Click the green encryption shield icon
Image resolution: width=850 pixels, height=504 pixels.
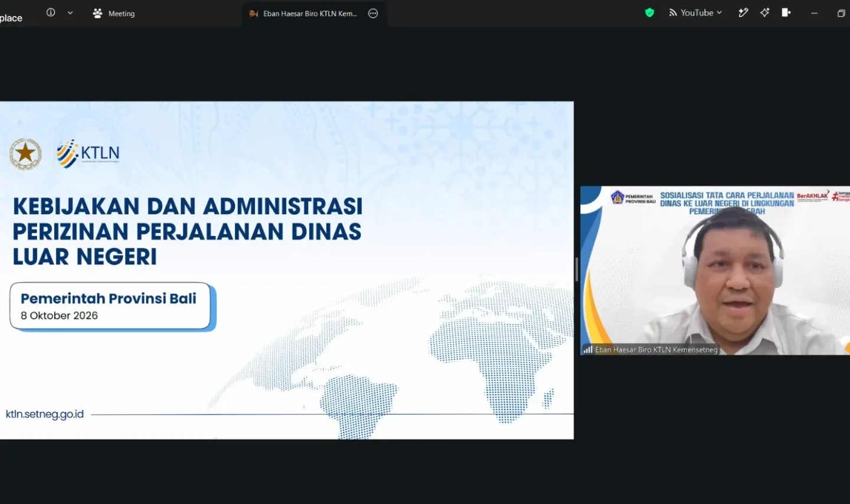649,12
